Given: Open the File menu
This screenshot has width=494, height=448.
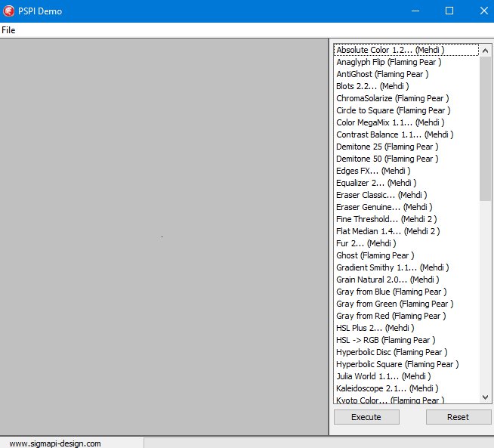Looking at the screenshot, I should coord(8,30).
